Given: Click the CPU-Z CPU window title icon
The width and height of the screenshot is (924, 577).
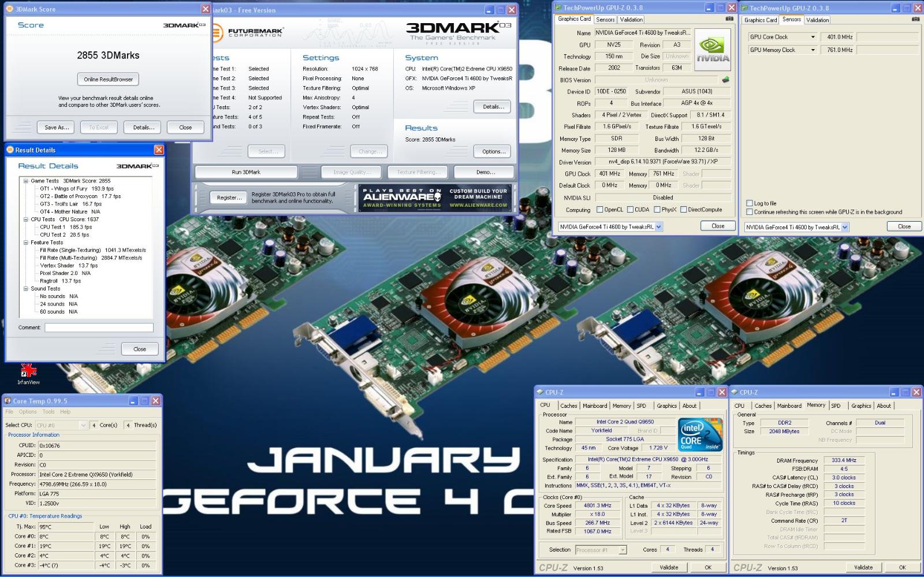Looking at the screenshot, I should coord(540,392).
